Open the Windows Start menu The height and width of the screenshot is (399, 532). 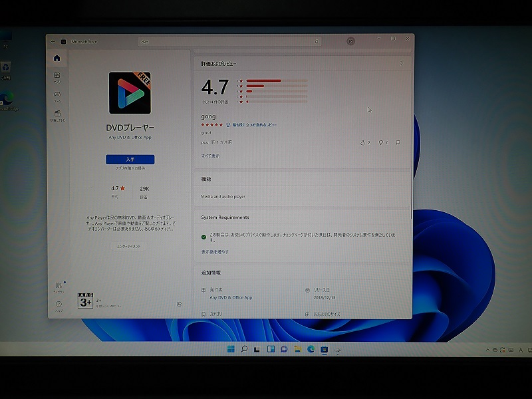(x=231, y=349)
